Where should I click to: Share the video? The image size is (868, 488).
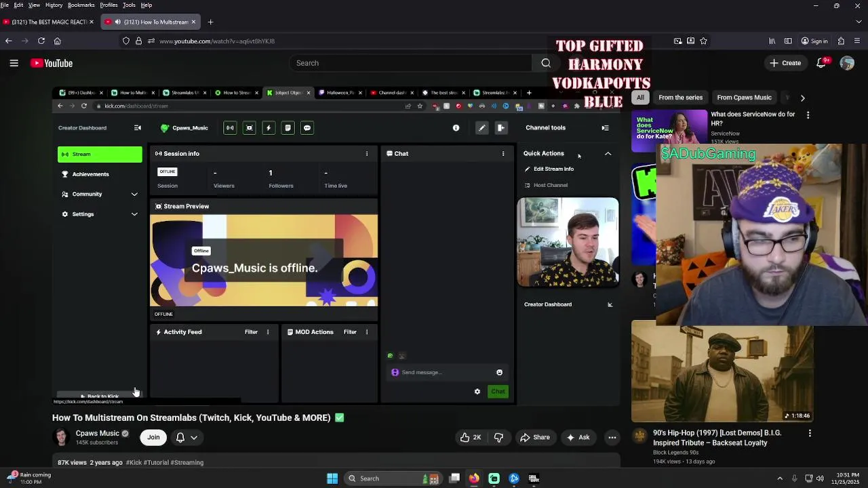tap(535, 437)
